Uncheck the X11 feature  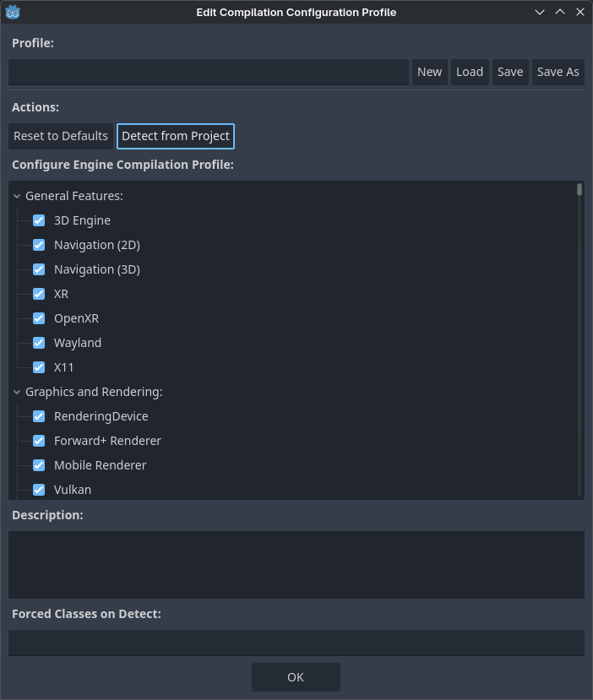pyautogui.click(x=39, y=366)
